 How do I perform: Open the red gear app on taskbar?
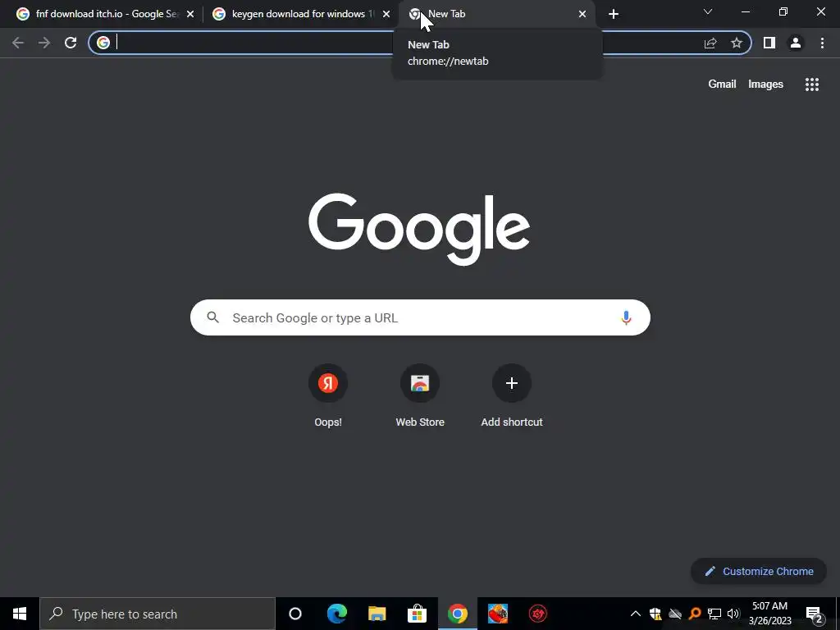click(538, 614)
